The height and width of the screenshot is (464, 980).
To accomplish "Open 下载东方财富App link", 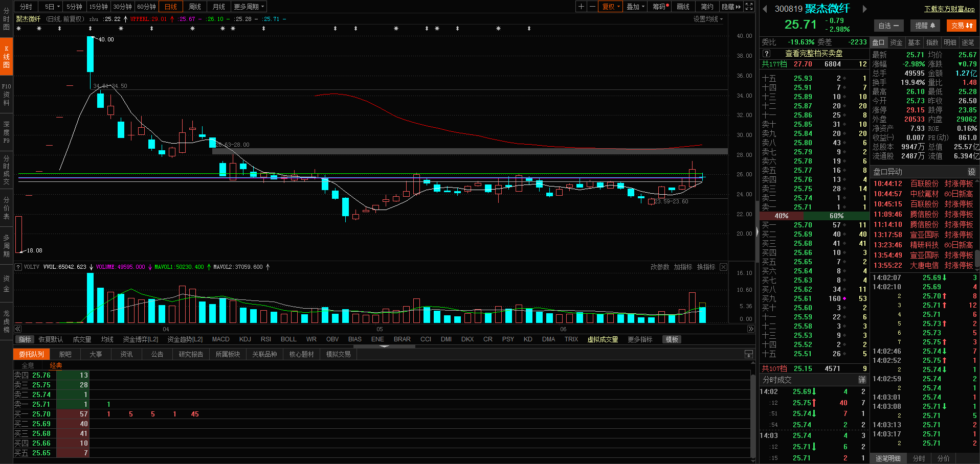I will click(x=949, y=9).
